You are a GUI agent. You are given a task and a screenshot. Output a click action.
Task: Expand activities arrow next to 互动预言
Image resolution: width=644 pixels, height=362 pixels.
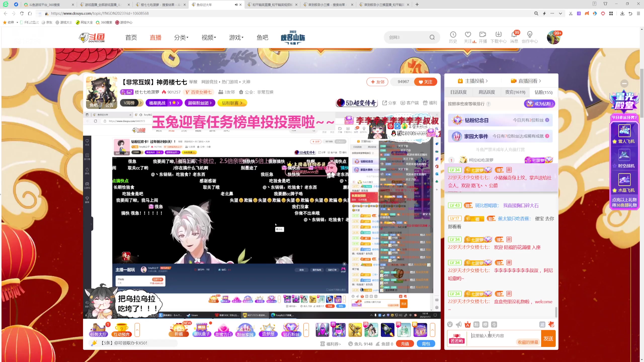tap(137, 330)
